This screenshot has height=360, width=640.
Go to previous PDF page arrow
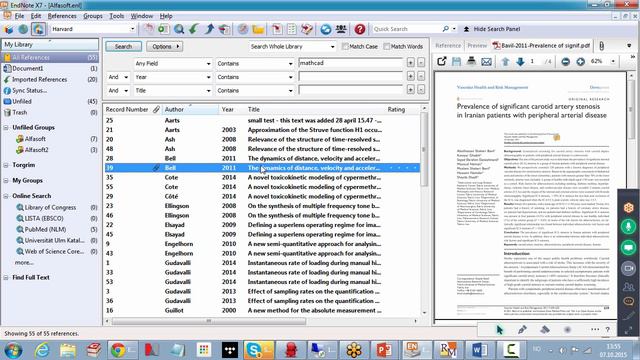click(505, 62)
